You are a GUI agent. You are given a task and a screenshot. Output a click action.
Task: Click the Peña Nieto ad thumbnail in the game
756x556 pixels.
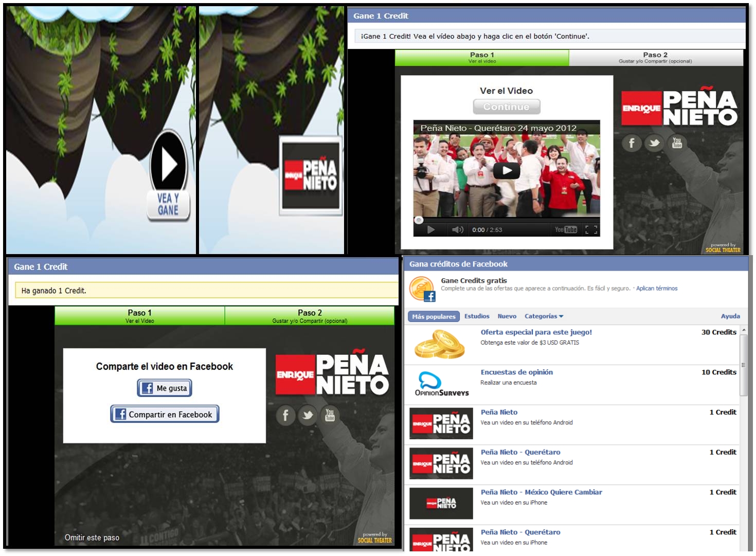(311, 175)
